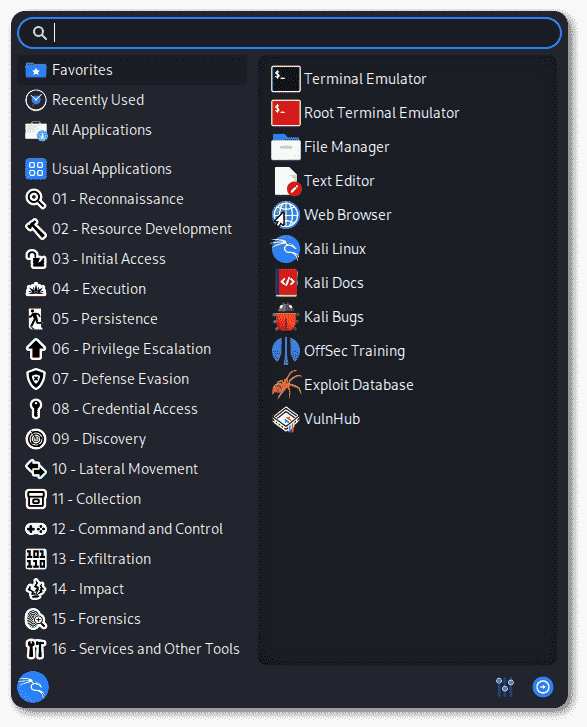Click the Services and Other Tools icon
This screenshot has width=587, height=727.
coord(36,649)
